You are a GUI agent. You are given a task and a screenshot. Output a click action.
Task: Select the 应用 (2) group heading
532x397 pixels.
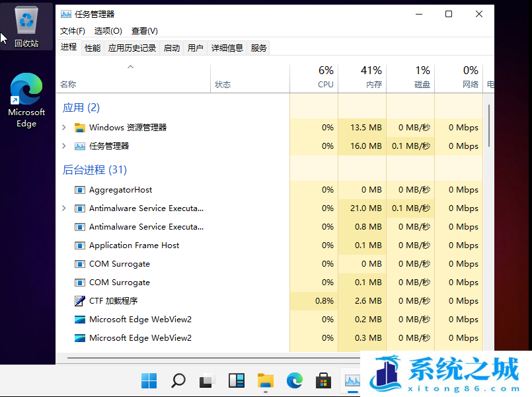81,108
